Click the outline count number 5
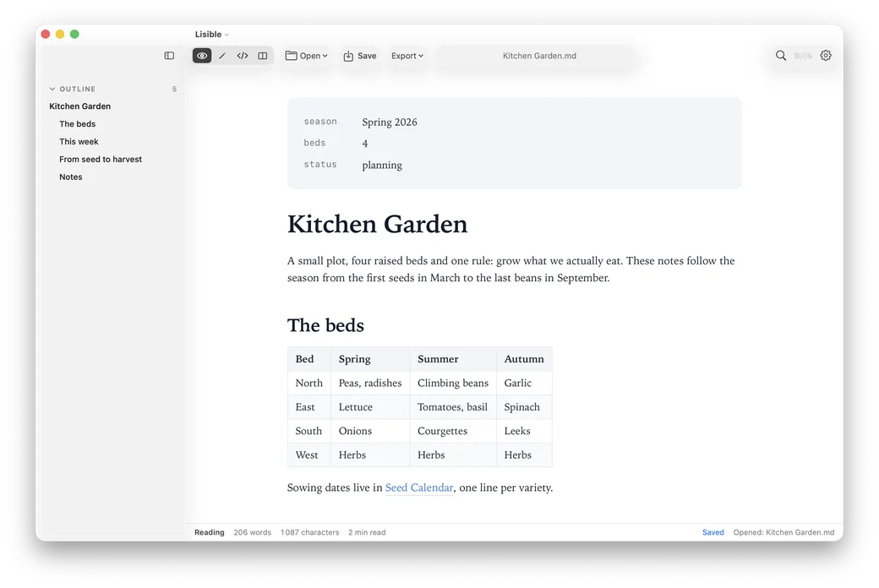The width and height of the screenshot is (879, 588). click(x=174, y=89)
